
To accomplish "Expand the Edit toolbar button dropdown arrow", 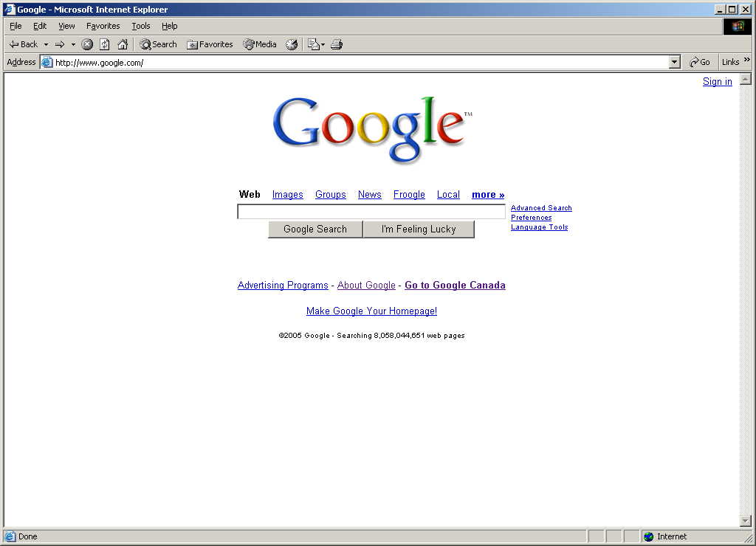I will (x=323, y=44).
